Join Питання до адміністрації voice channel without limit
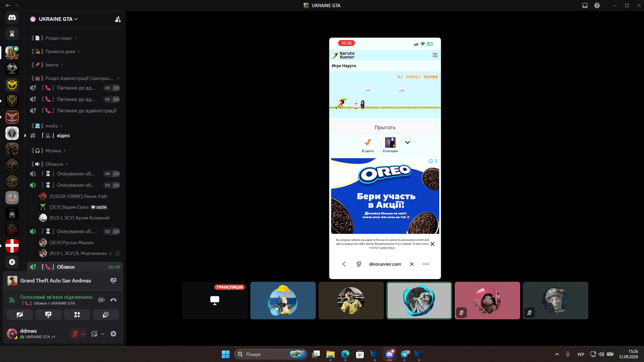Image resolution: width=644 pixels, height=362 pixels. point(74,111)
